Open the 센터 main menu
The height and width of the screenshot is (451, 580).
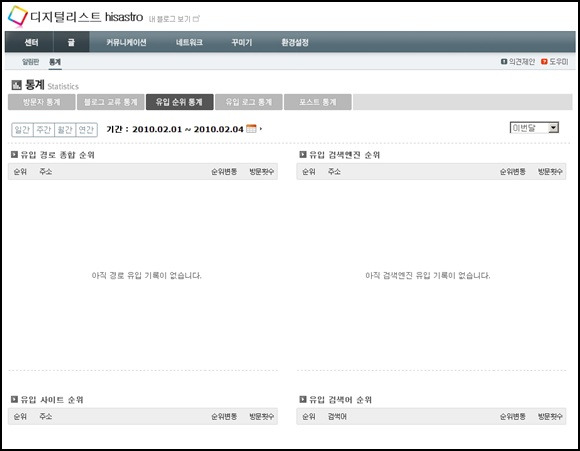point(31,42)
